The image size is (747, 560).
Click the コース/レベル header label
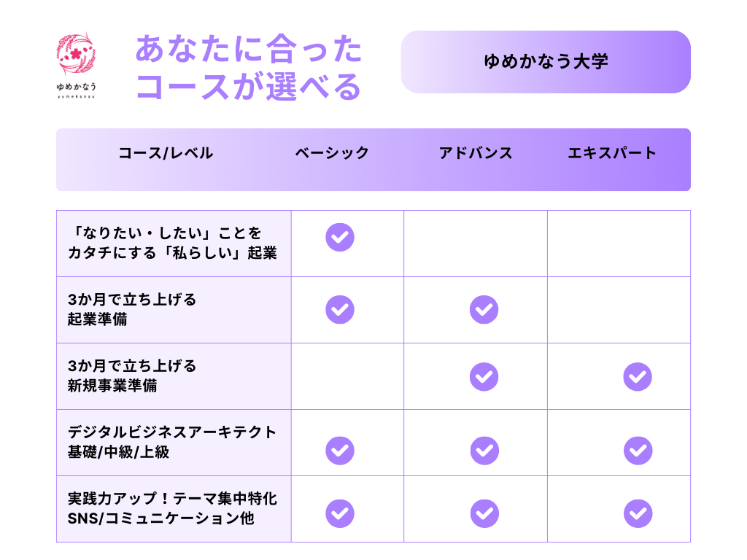[166, 153]
